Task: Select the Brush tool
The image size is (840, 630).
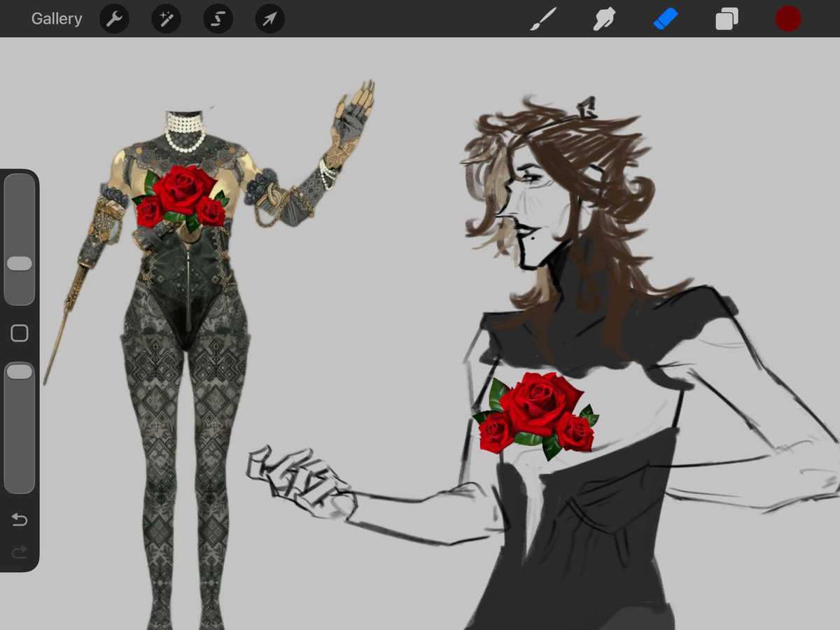Action: 543,19
